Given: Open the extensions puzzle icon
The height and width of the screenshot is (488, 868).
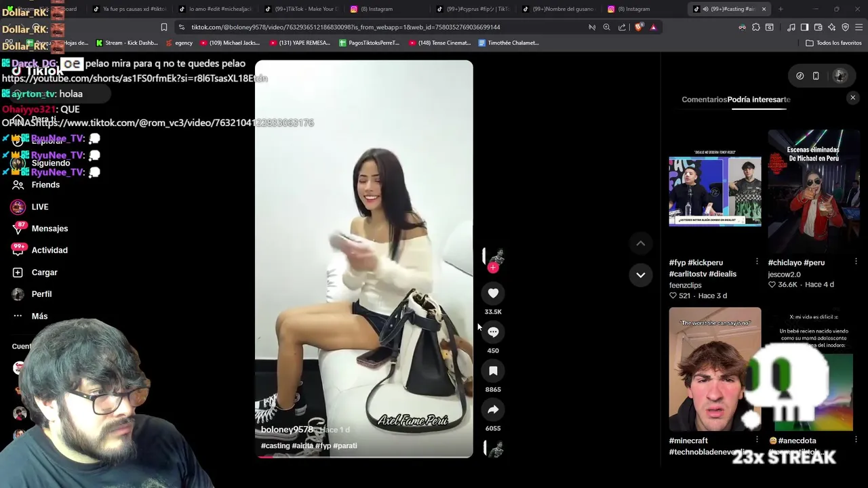Looking at the screenshot, I should pos(756,27).
